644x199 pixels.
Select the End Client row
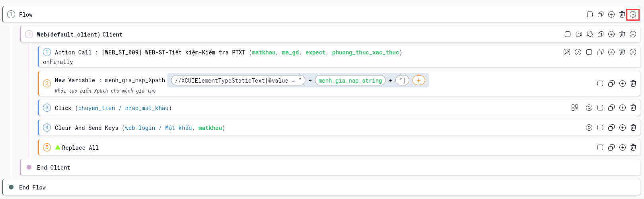pyautogui.click(x=330, y=168)
